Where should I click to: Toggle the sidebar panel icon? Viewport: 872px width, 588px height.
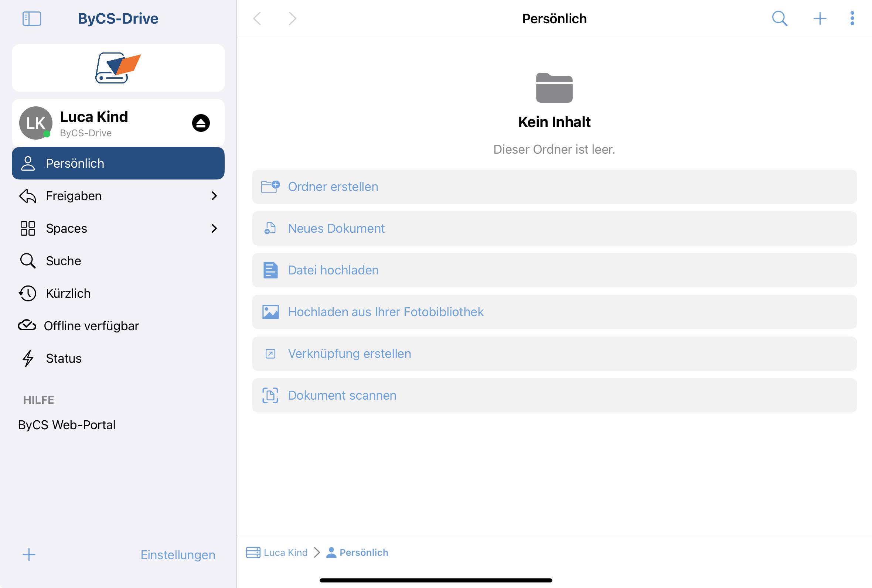click(x=31, y=18)
